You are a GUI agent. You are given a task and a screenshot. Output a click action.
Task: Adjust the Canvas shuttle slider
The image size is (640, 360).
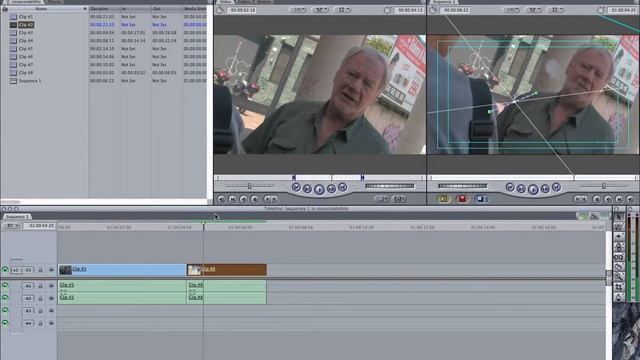(604, 186)
